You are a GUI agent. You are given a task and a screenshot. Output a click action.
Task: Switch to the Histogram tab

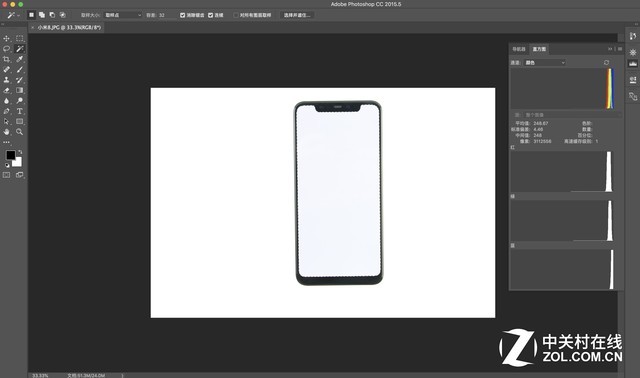(539, 49)
